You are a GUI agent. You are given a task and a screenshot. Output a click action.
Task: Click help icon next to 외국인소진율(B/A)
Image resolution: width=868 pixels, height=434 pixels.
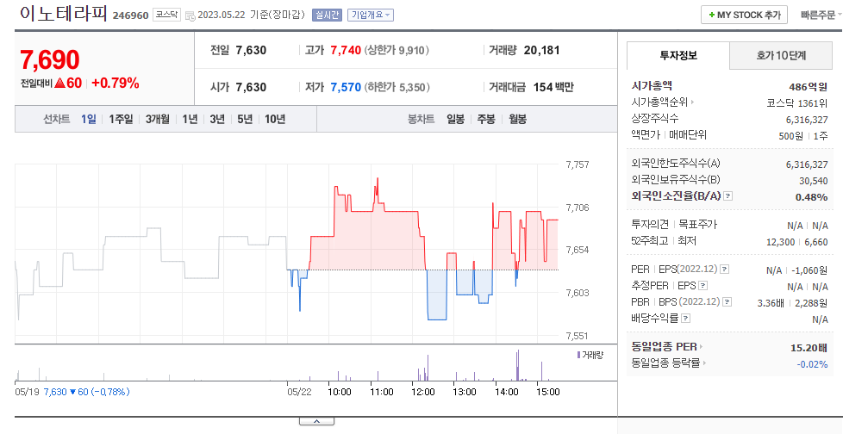[728, 195]
